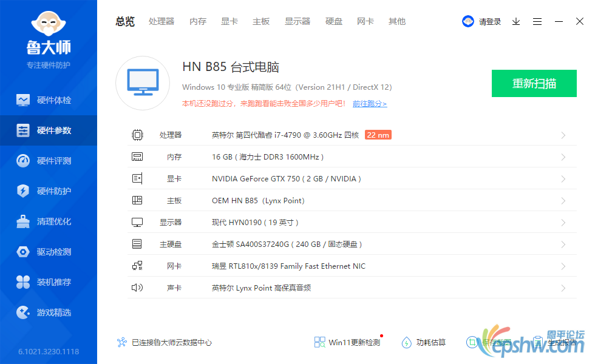Click the green 重新扫描 button

534,84
